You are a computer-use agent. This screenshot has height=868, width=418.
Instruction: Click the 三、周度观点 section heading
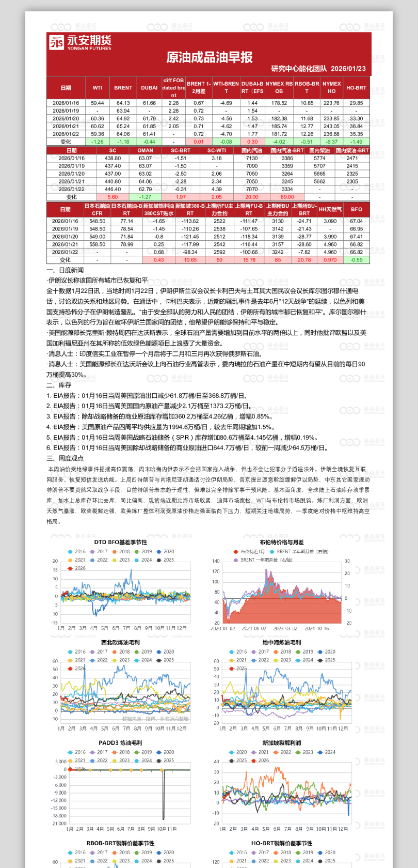point(65,458)
